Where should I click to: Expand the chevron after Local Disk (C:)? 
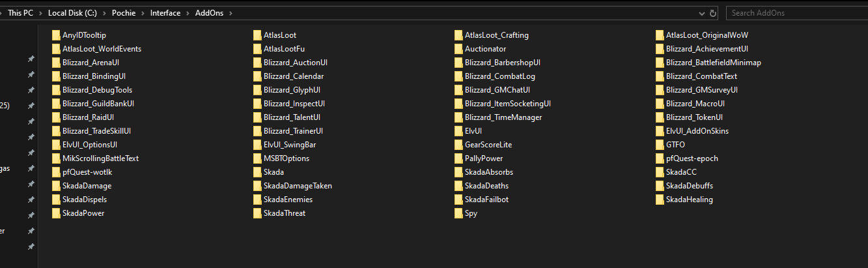pyautogui.click(x=105, y=13)
